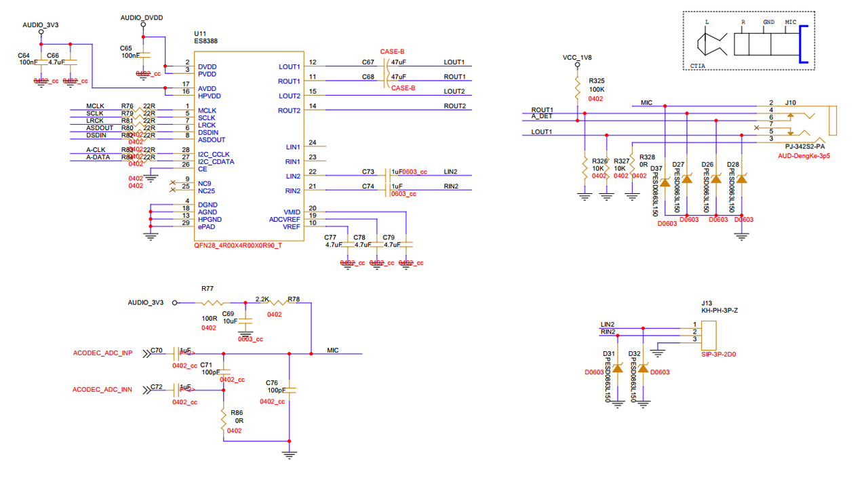Screen dimensions: 868x478
Task: Select the R86 0R resistor symbol
Action: coord(222,421)
